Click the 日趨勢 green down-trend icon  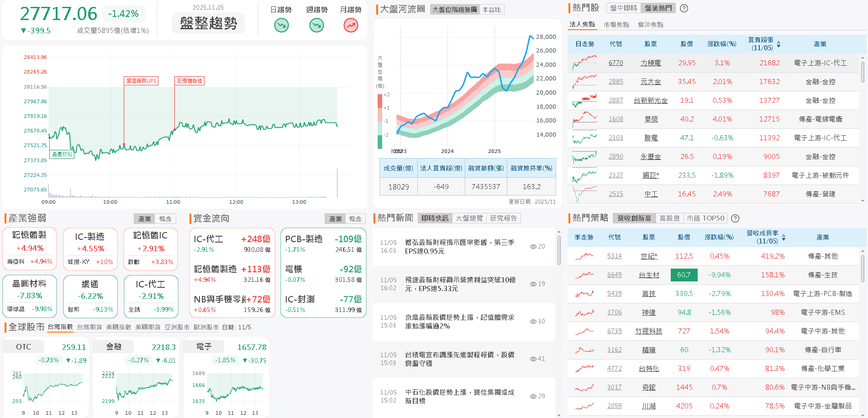(x=281, y=26)
